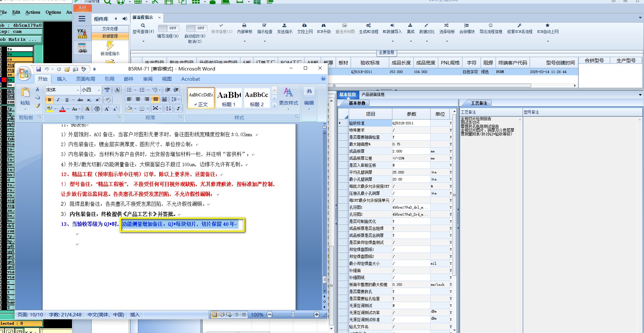Select the Format Painter brush icon

(x=38, y=105)
